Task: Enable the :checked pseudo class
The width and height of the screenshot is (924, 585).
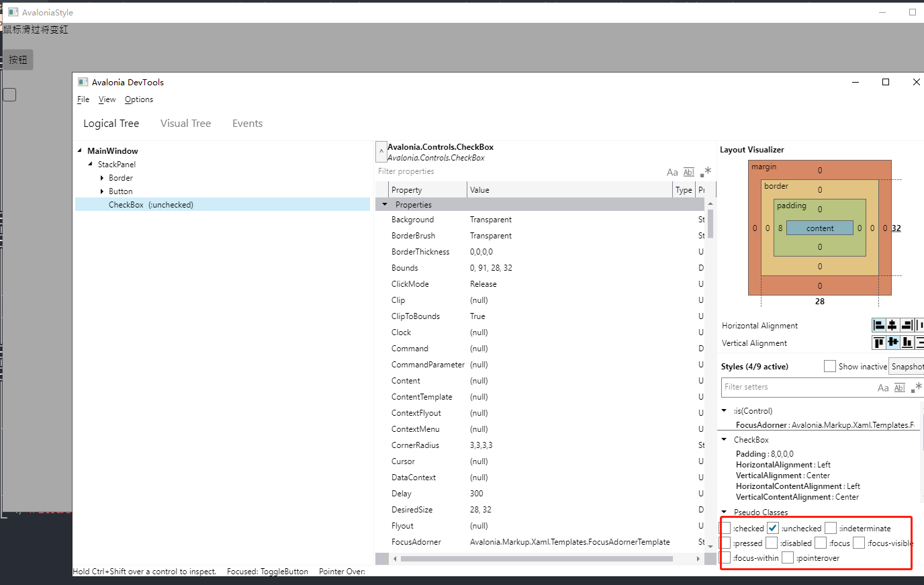Action: pyautogui.click(x=725, y=528)
